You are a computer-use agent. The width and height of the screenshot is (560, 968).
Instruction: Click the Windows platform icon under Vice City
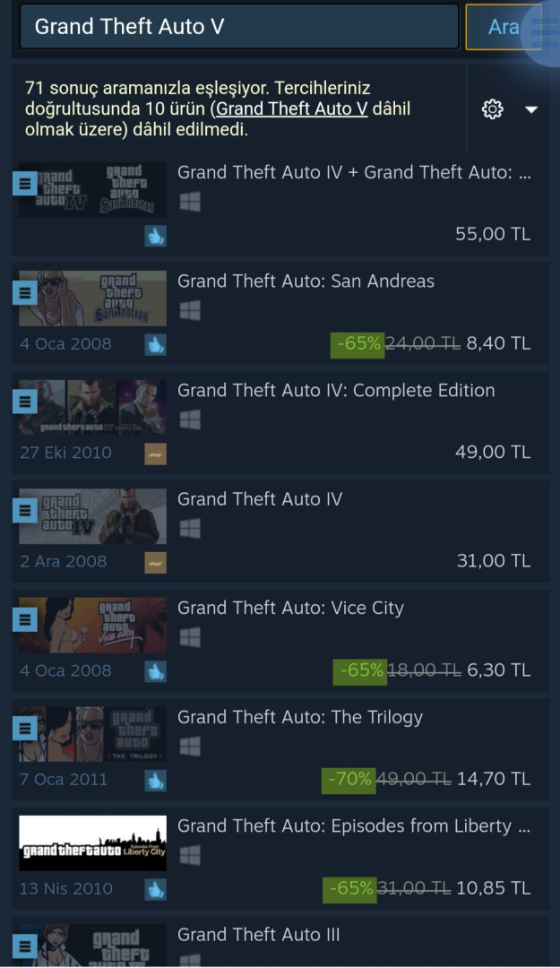(190, 637)
